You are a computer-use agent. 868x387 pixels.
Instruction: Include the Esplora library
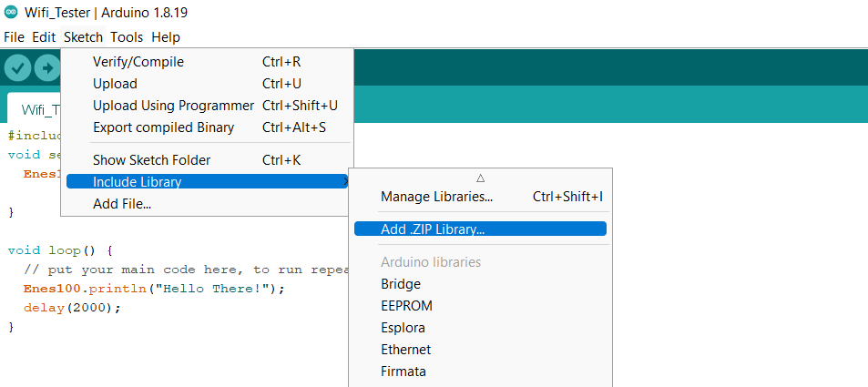[x=481, y=328]
